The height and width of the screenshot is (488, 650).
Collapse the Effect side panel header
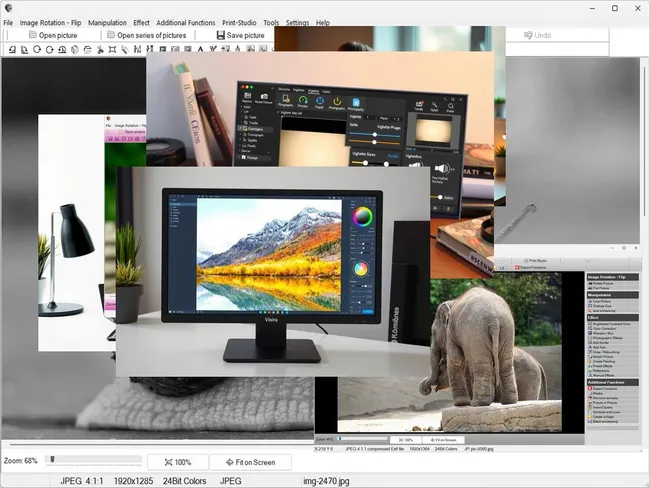click(x=612, y=318)
